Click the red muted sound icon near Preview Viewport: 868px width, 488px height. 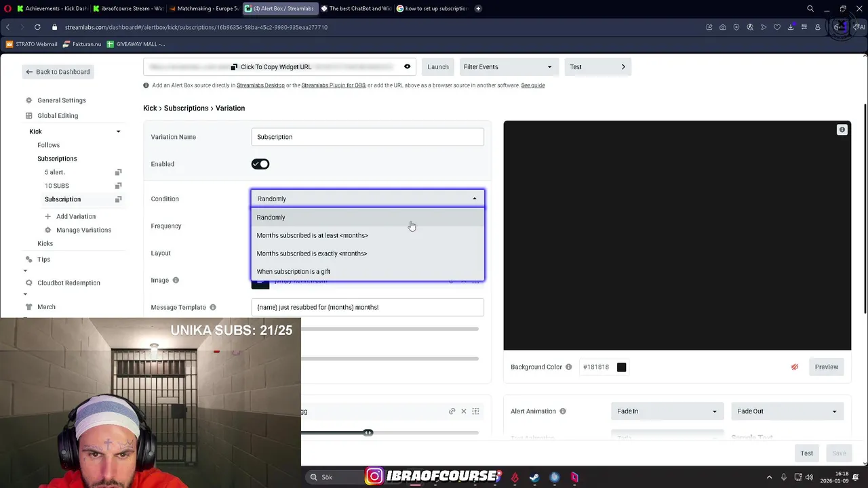(x=795, y=367)
